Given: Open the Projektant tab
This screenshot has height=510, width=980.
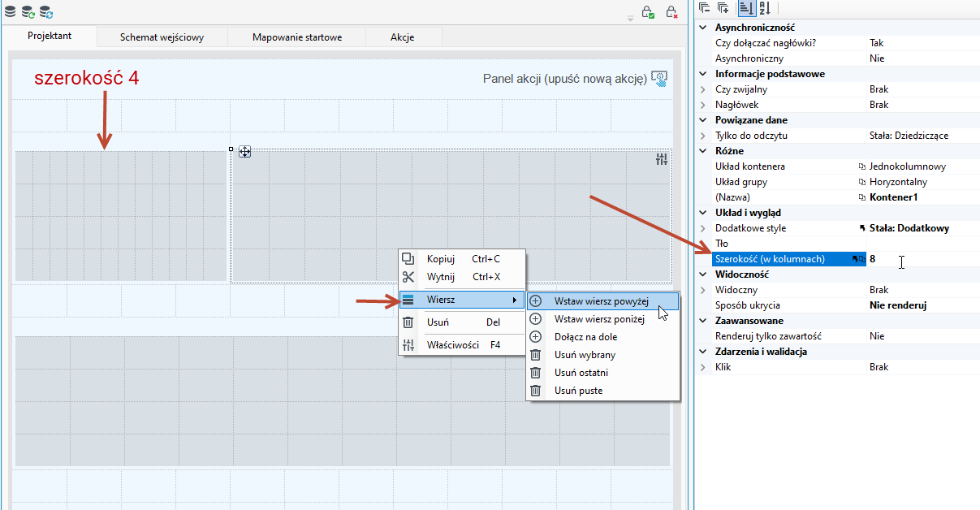Looking at the screenshot, I should [x=50, y=37].
